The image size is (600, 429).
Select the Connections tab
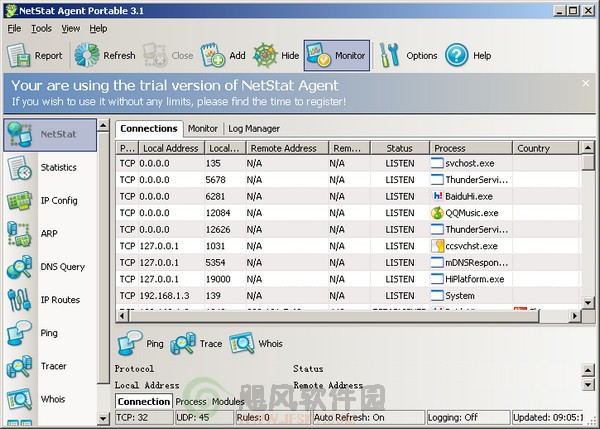click(x=149, y=129)
